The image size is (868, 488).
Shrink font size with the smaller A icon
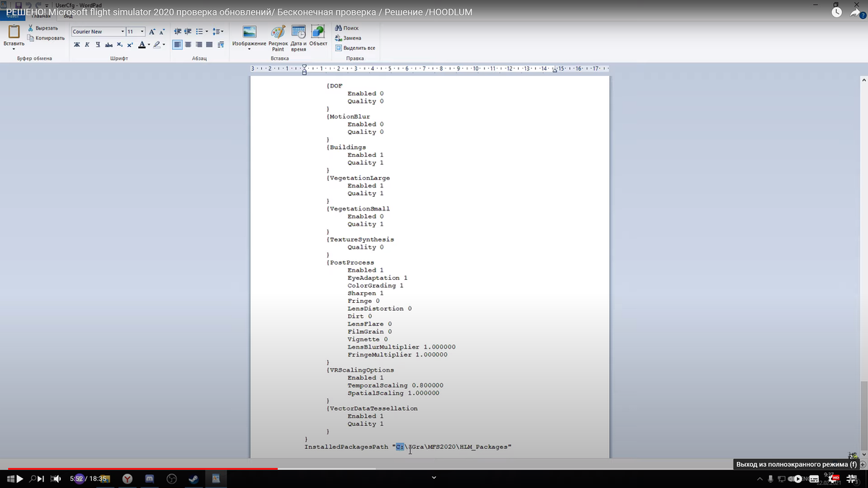point(161,32)
